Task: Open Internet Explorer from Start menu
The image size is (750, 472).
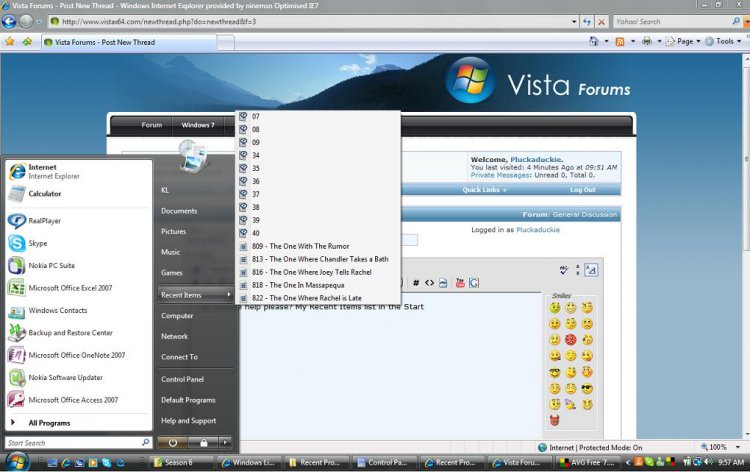Action: (x=79, y=171)
